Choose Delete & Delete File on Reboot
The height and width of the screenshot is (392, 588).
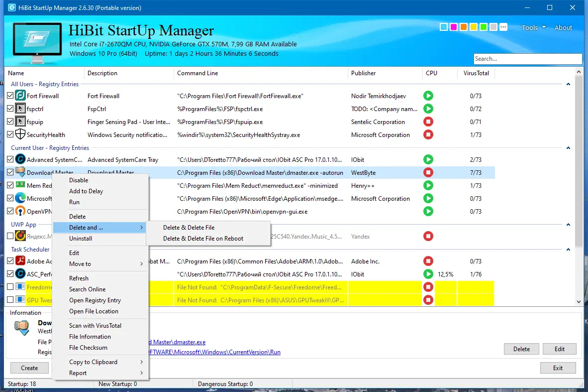tap(208, 239)
